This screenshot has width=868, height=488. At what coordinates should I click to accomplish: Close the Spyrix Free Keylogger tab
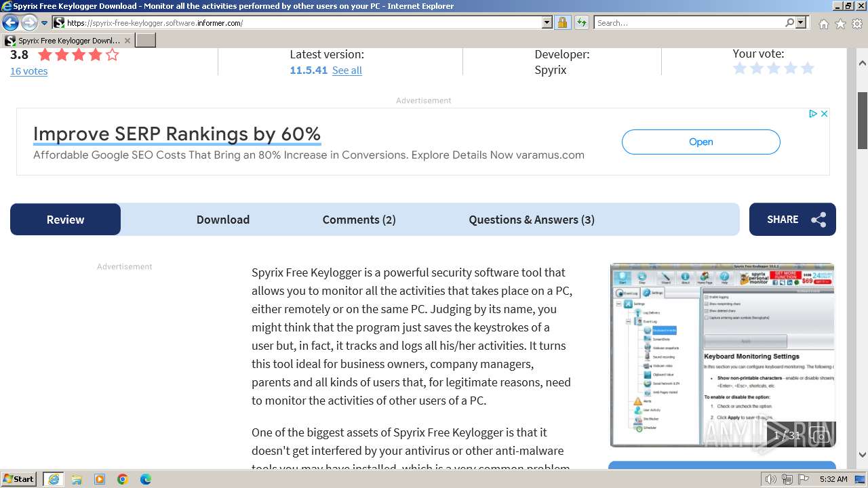click(x=127, y=41)
